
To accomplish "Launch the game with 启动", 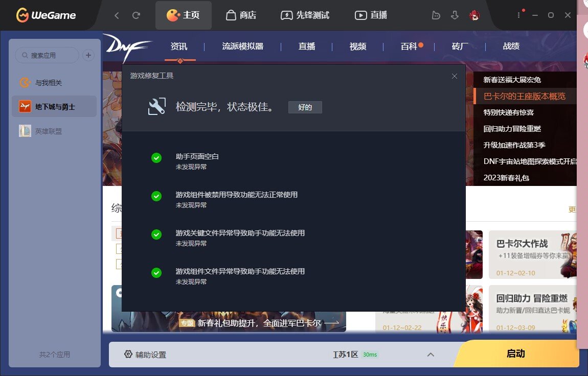I will coord(516,354).
